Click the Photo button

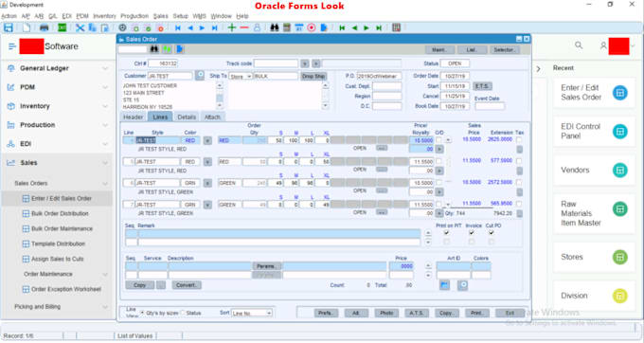click(x=386, y=313)
